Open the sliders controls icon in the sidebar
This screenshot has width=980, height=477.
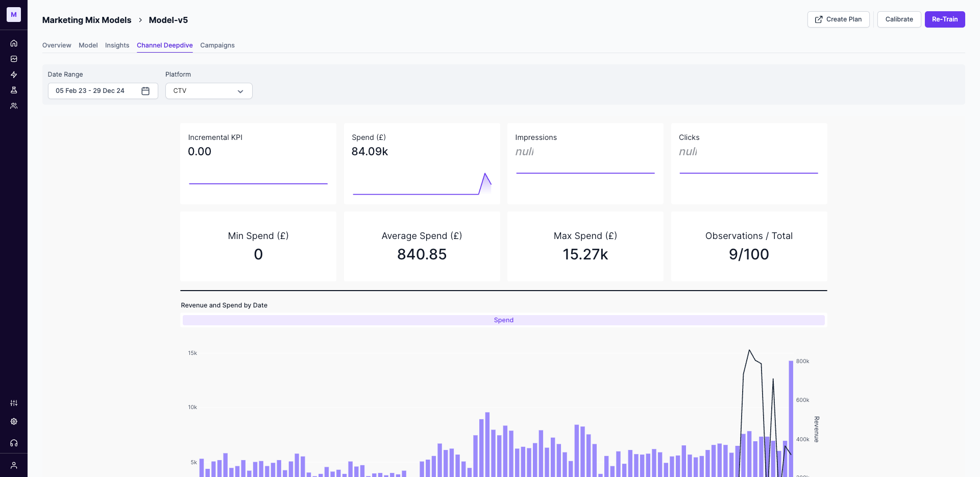click(x=14, y=403)
